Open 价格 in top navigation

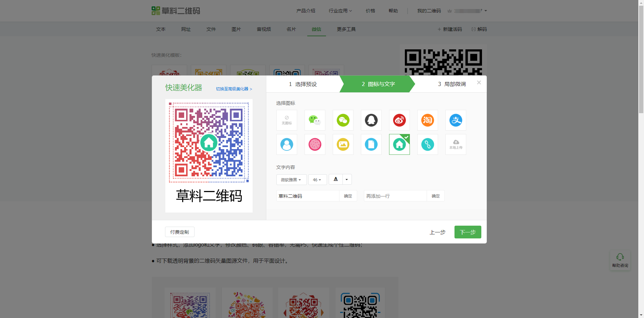pyautogui.click(x=370, y=11)
